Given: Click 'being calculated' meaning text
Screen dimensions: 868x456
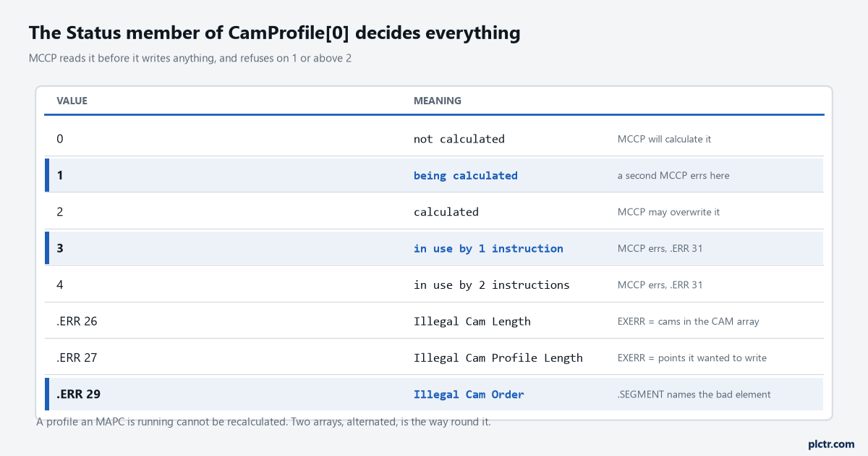Looking at the screenshot, I should coord(465,175).
